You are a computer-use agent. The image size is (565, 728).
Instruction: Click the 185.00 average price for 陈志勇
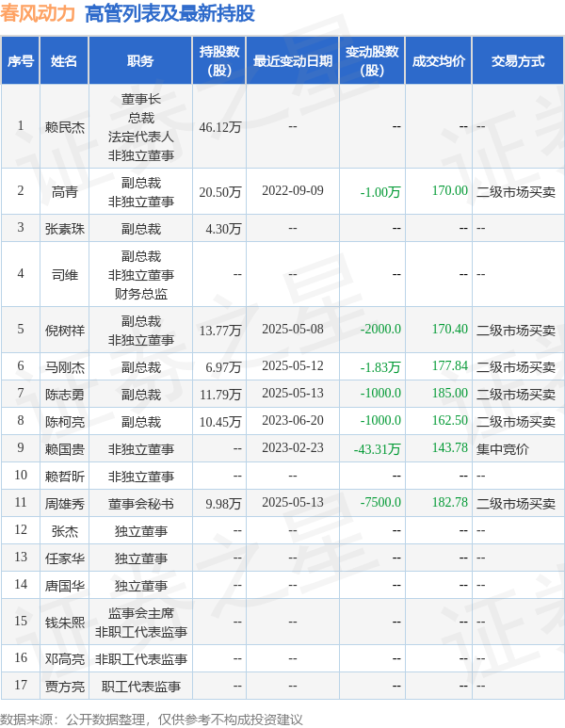pyautogui.click(x=450, y=394)
